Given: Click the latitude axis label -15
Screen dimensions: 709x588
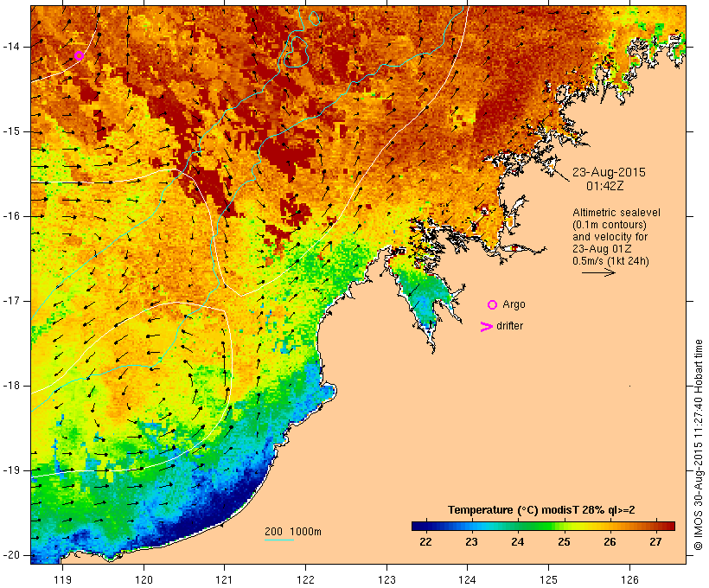Looking at the screenshot, I should pyautogui.click(x=11, y=131).
